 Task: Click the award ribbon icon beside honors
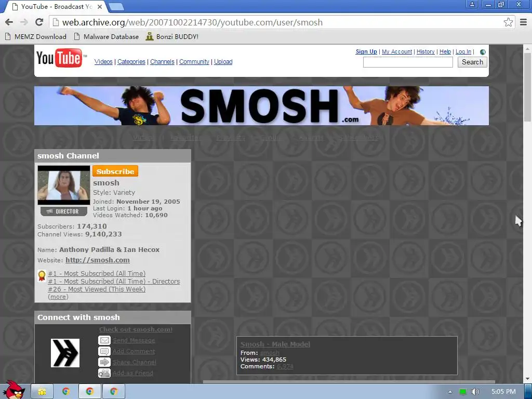pyautogui.click(x=42, y=275)
